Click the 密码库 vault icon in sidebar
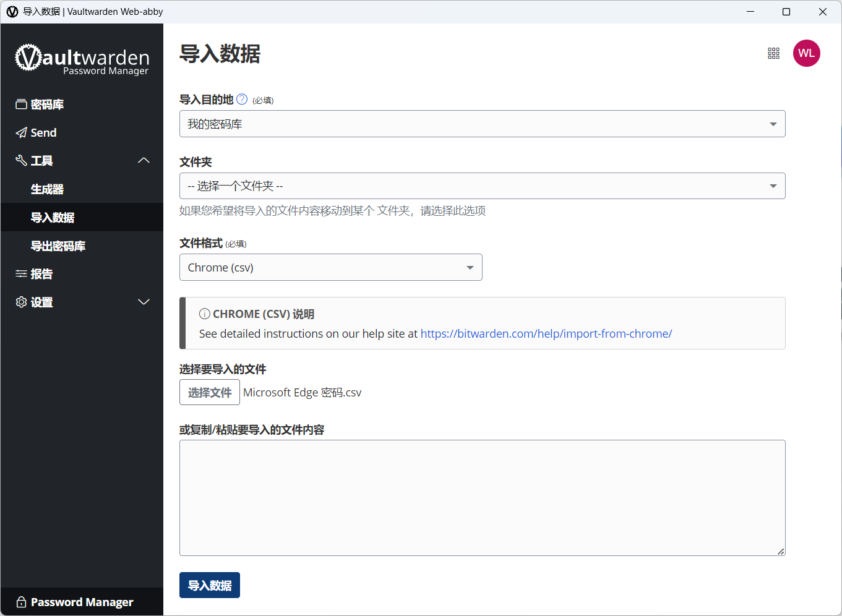842x616 pixels. point(21,105)
